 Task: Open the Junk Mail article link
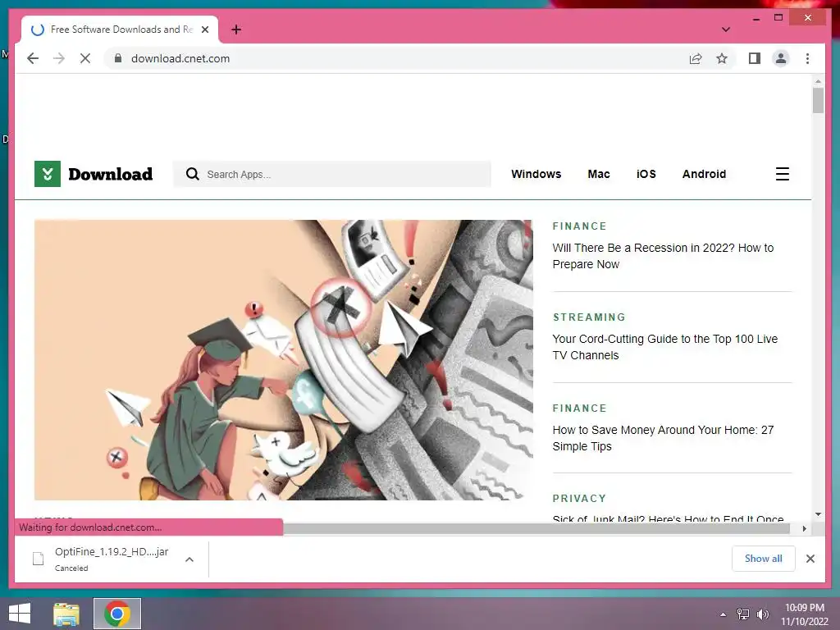click(668, 518)
